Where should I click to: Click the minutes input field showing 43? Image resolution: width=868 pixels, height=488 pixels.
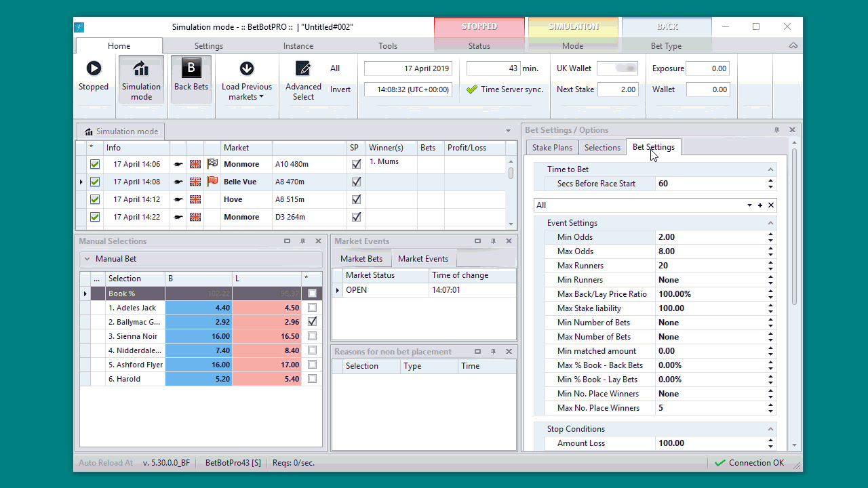(x=493, y=68)
